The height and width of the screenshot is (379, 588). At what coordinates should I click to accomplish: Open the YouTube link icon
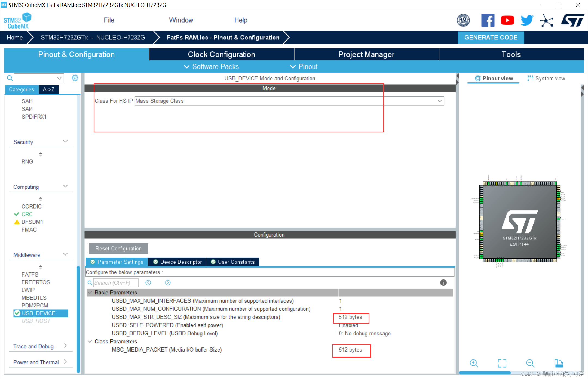(507, 20)
